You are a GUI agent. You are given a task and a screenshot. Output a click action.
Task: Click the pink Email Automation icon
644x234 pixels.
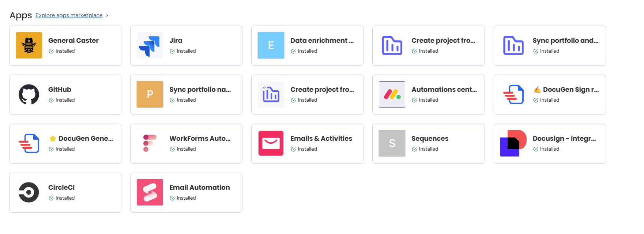tap(150, 192)
